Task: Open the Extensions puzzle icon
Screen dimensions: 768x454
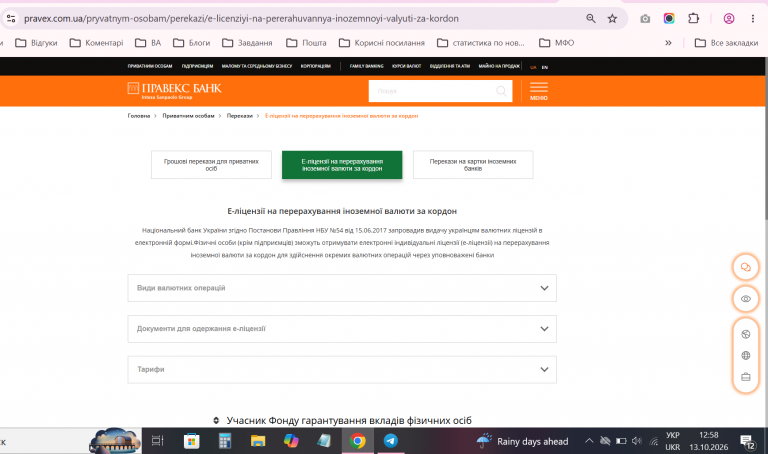Action: (694, 19)
